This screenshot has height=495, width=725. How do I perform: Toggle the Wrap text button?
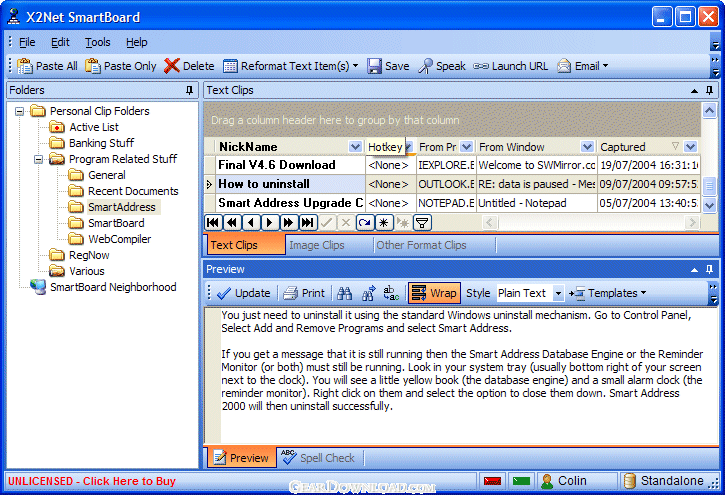pyautogui.click(x=434, y=293)
